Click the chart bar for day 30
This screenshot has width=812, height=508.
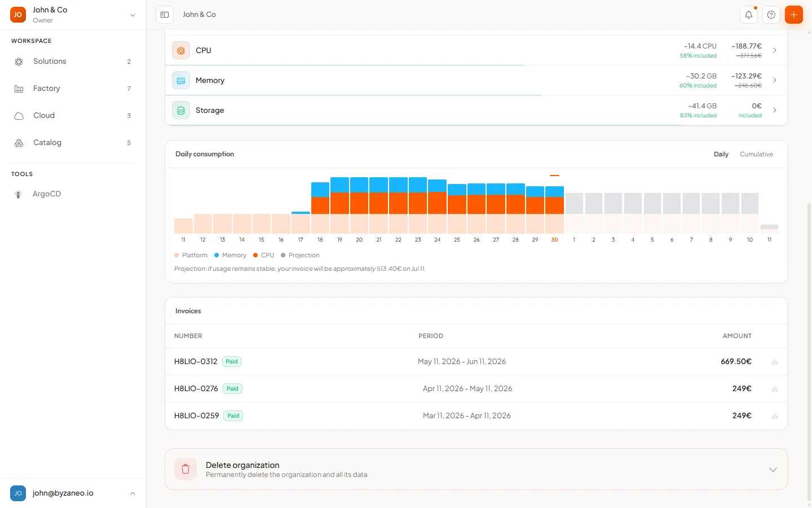click(555, 210)
